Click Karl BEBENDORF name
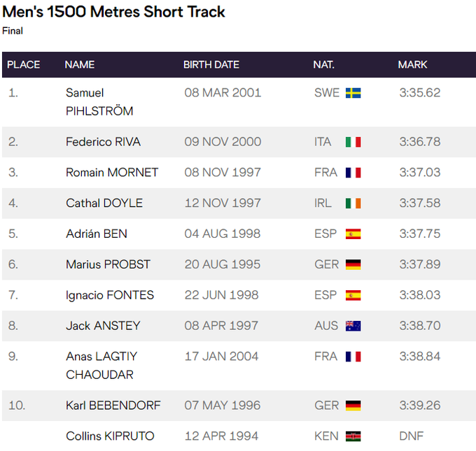The height and width of the screenshot is (451, 476). [x=113, y=406]
